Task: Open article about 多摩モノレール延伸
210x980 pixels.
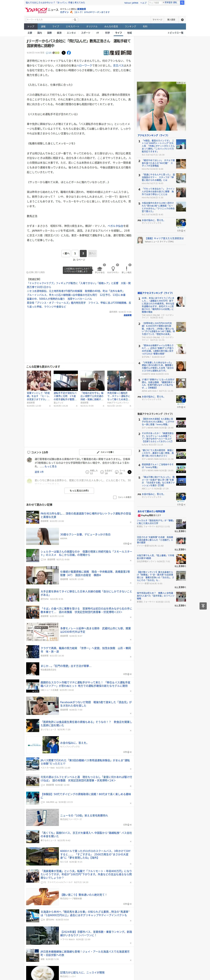Action: 95,630
